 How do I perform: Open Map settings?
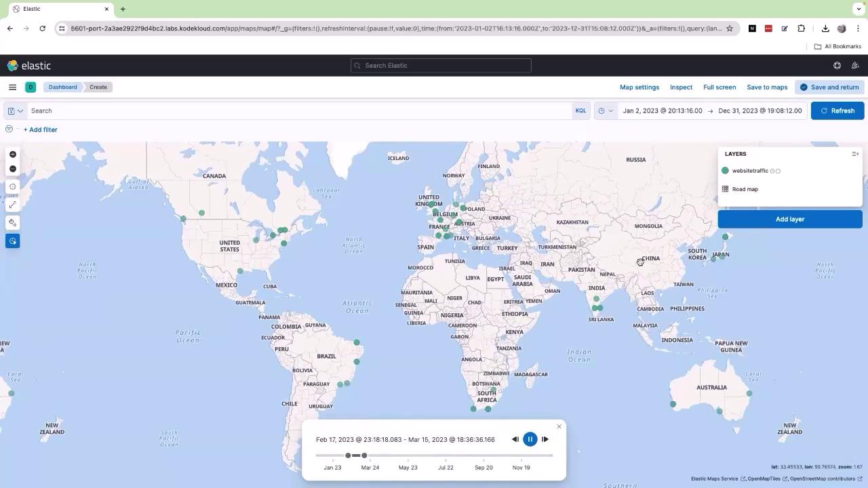pos(639,87)
